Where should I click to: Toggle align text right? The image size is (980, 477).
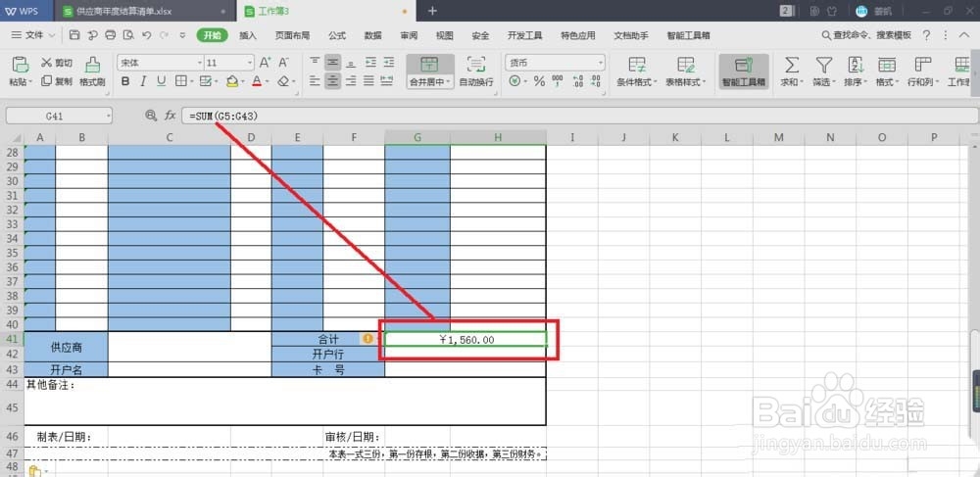click(351, 81)
